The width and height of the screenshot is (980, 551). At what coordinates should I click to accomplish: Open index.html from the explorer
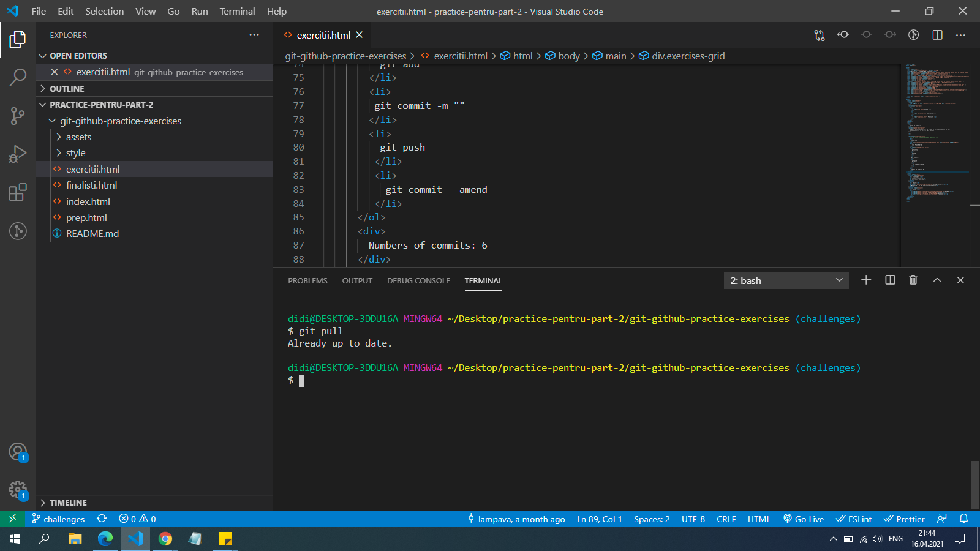click(88, 201)
